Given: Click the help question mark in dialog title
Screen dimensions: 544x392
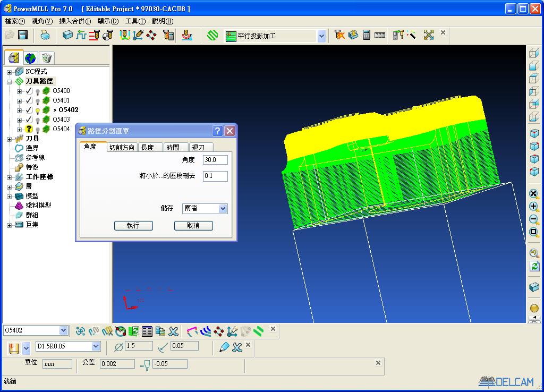Looking at the screenshot, I should (x=217, y=131).
